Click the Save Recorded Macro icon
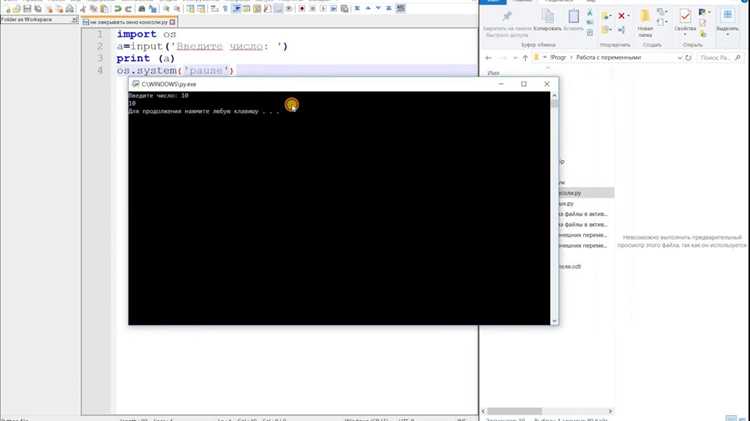 (x=344, y=9)
